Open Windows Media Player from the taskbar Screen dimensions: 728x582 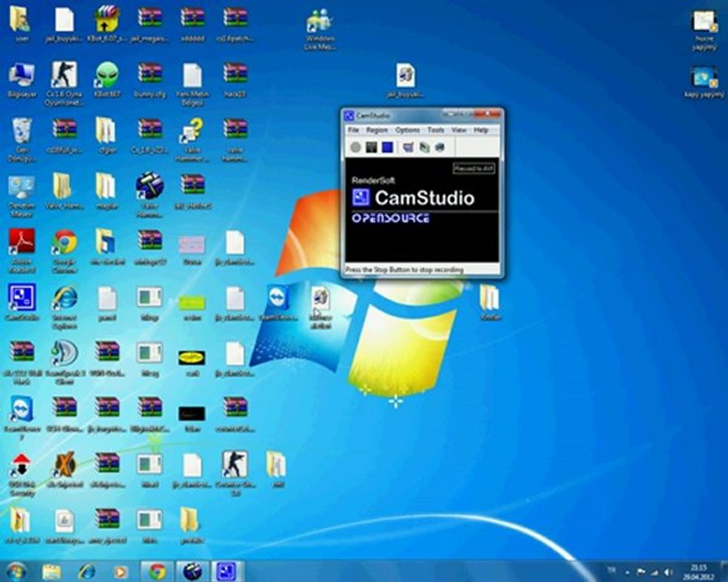pos(121,571)
